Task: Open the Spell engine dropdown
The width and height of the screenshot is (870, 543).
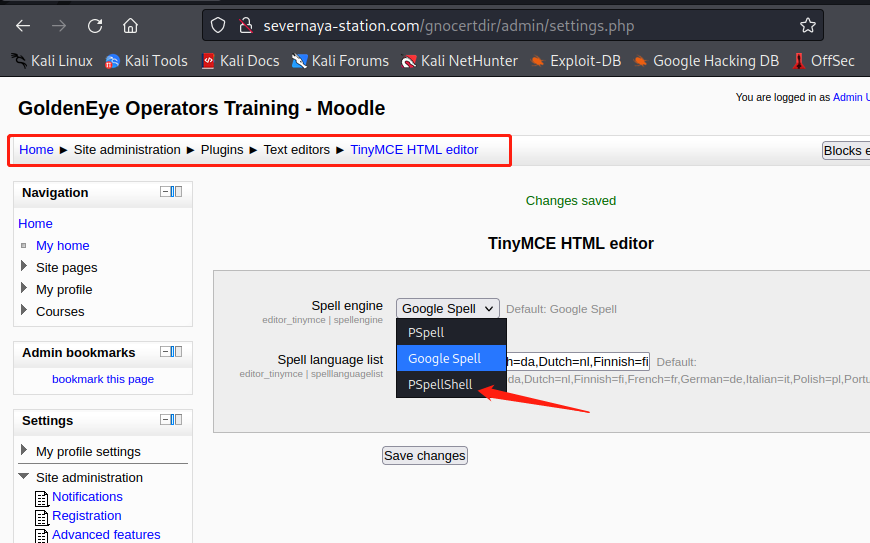Action: 448,308
